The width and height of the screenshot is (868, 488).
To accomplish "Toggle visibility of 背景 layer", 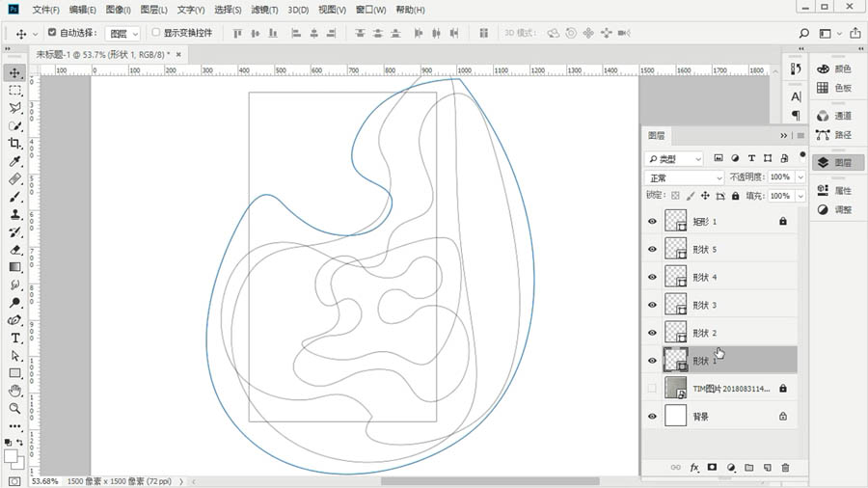I will 652,417.
